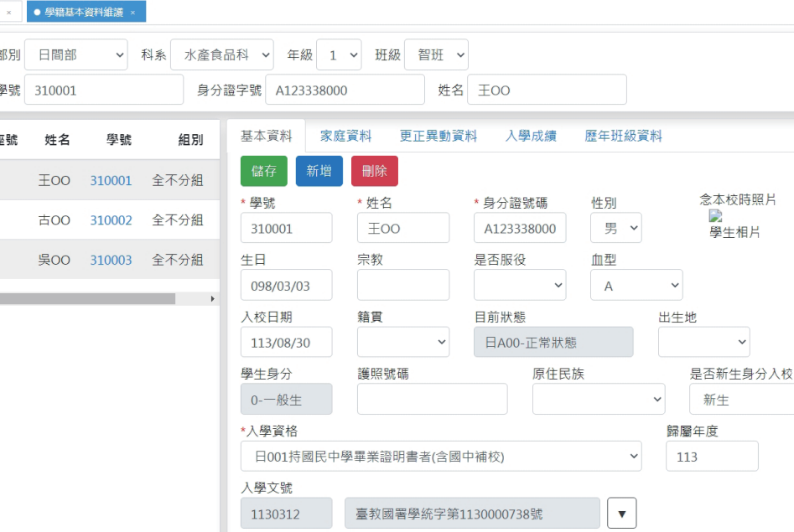Click the top 姓名 search field
This screenshot has width=794, height=532.
[x=547, y=90]
